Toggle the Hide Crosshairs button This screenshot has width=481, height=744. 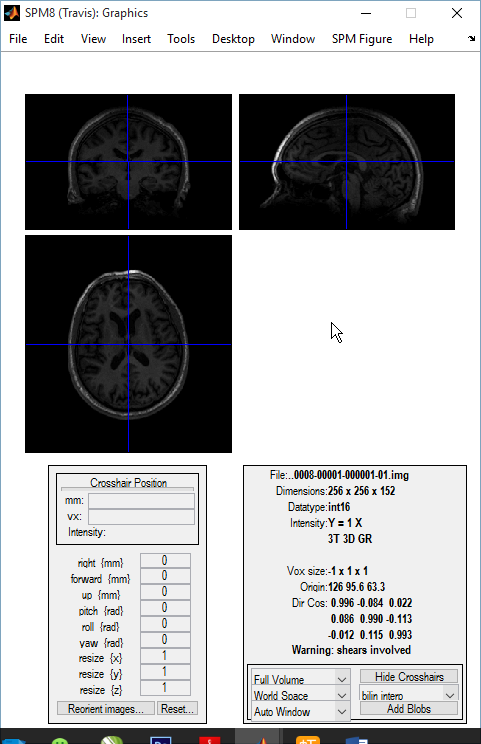[x=409, y=677]
